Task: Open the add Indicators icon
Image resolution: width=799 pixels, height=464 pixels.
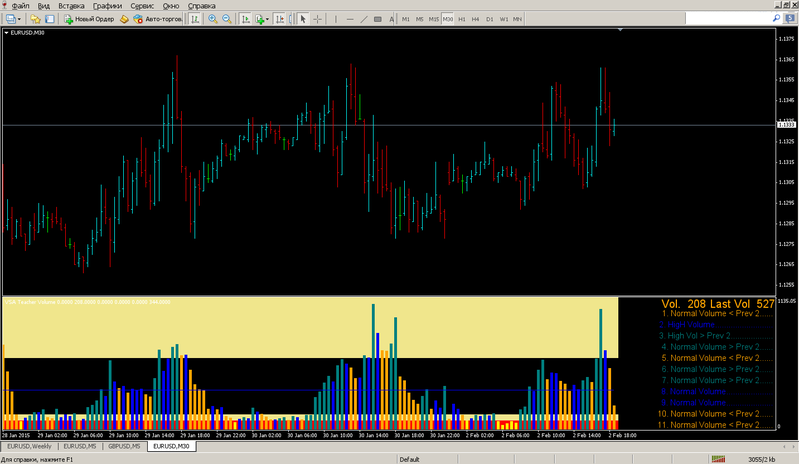Action: 260,19
